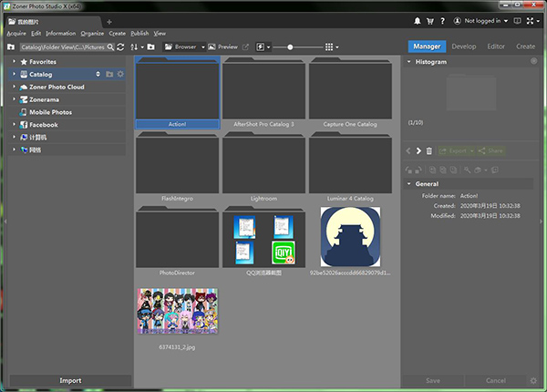
Task: Click Catalog sort arrows icon
Action: [x=98, y=74]
